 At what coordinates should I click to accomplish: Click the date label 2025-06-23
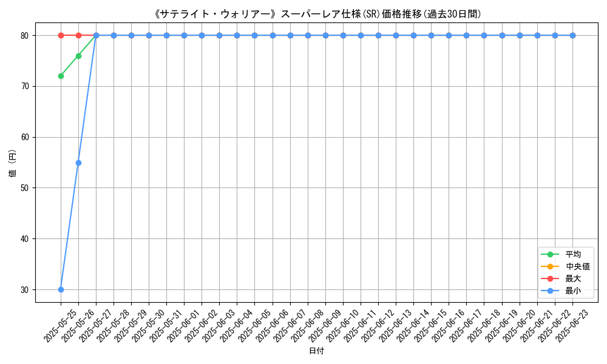[x=572, y=326]
